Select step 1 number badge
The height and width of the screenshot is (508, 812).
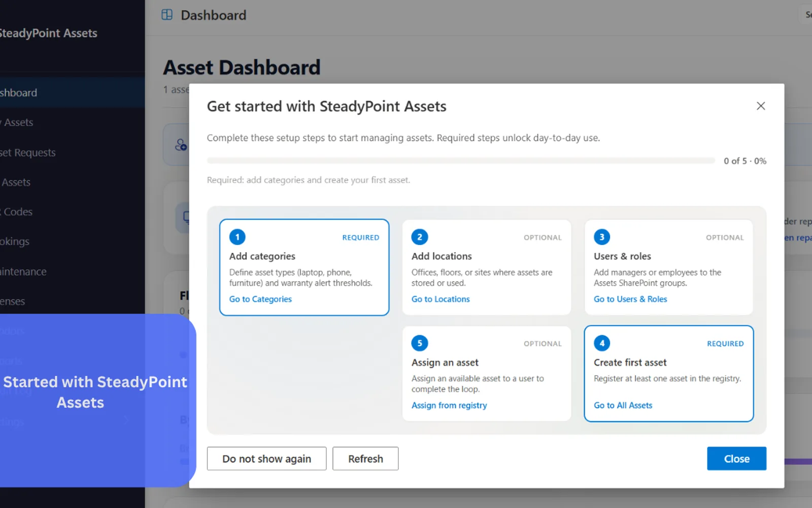pyautogui.click(x=237, y=237)
